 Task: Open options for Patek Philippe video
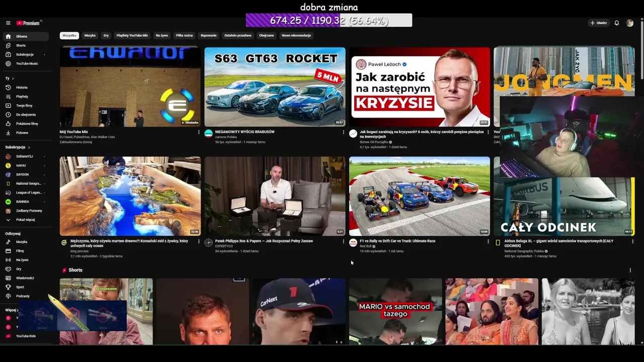344,241
